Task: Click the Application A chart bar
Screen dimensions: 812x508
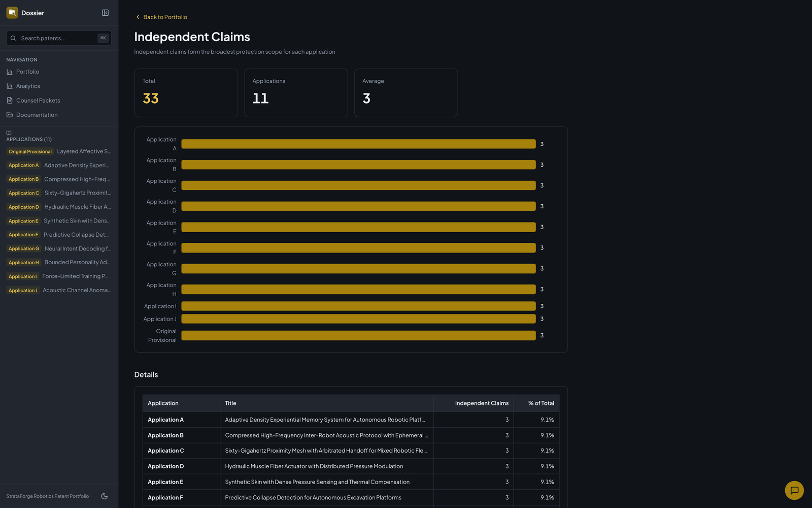Action: (358, 144)
